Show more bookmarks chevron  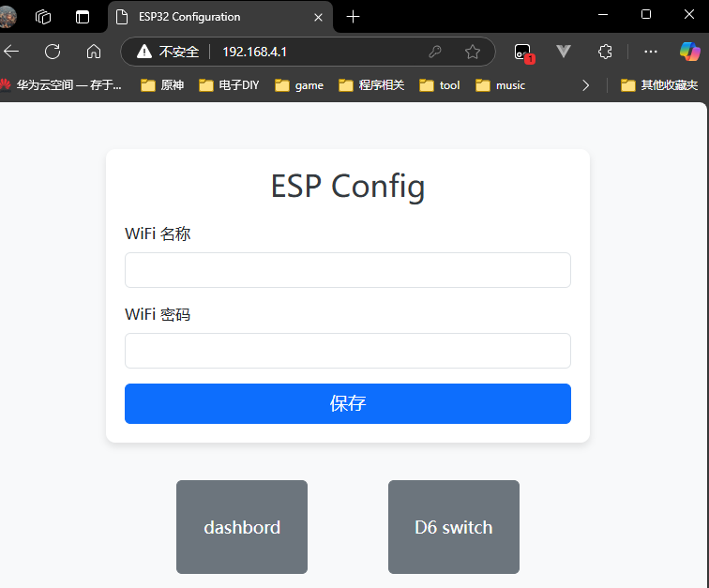click(585, 85)
